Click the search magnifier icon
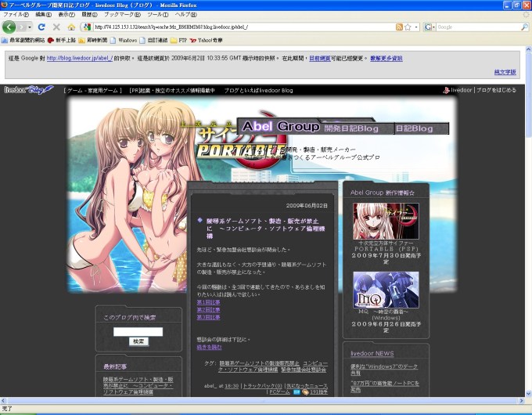Screen dimensions: 532x415 click(524, 27)
